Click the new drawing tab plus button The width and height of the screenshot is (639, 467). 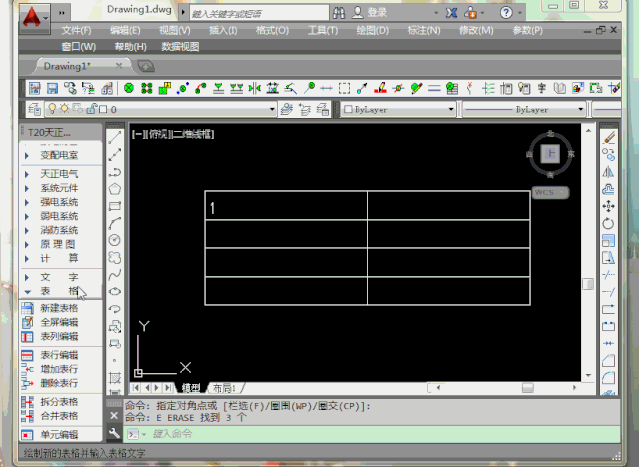146,66
